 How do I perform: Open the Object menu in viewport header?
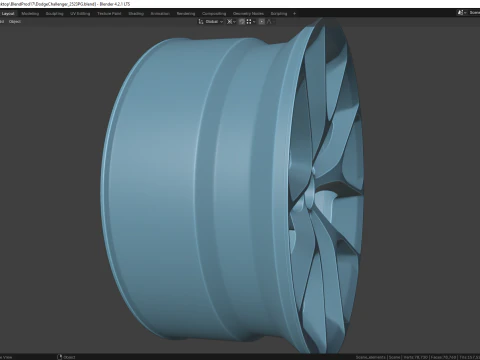tap(15, 22)
